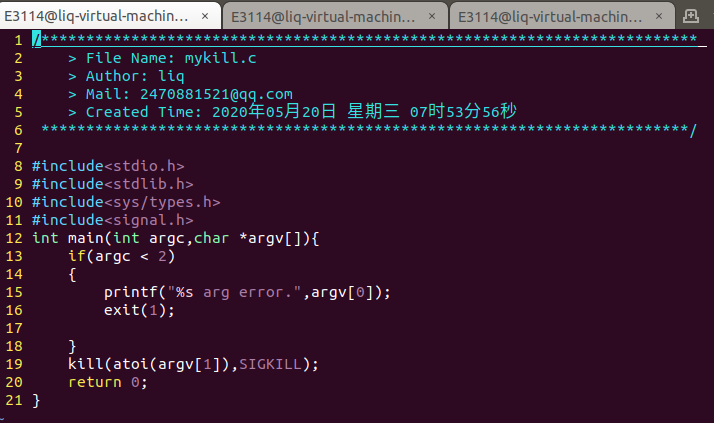This screenshot has width=714, height=423.
Task: Click #include<sys/types.h> on line 10
Action: click(126, 202)
